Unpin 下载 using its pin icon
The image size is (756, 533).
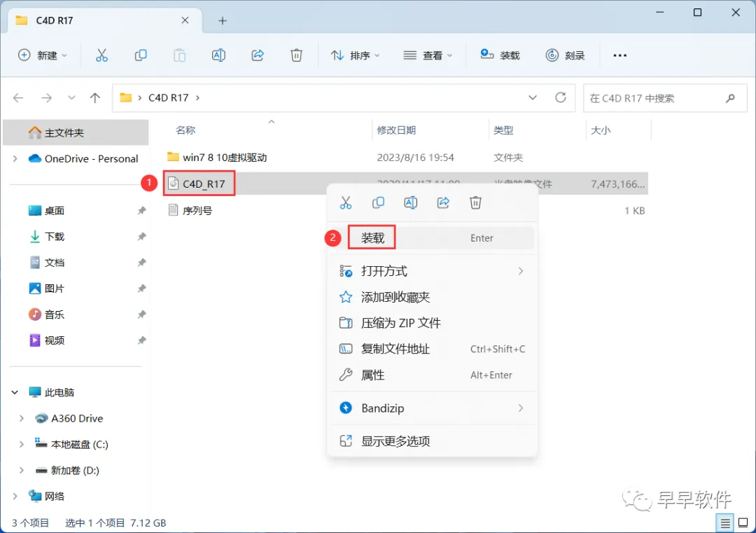click(x=141, y=237)
